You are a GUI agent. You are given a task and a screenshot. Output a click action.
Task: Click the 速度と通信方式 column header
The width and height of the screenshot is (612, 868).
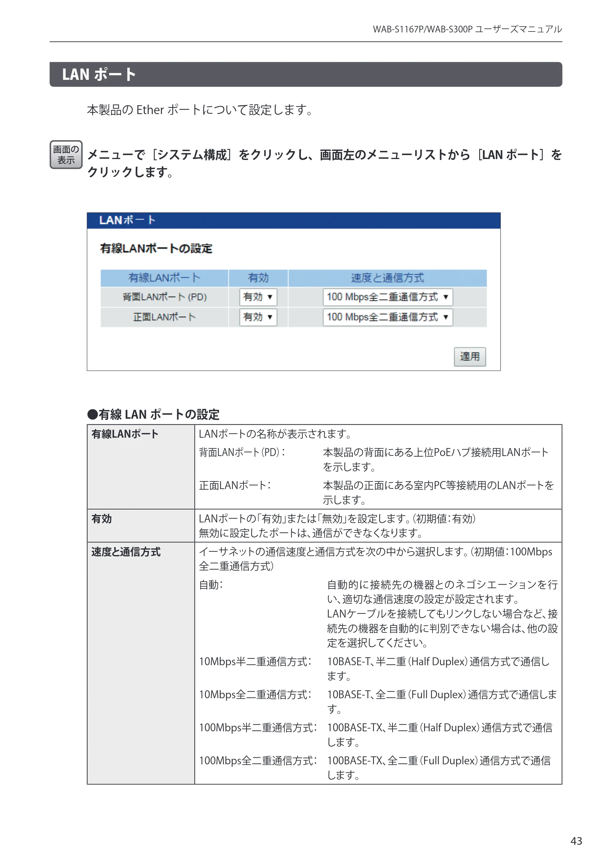point(387,278)
